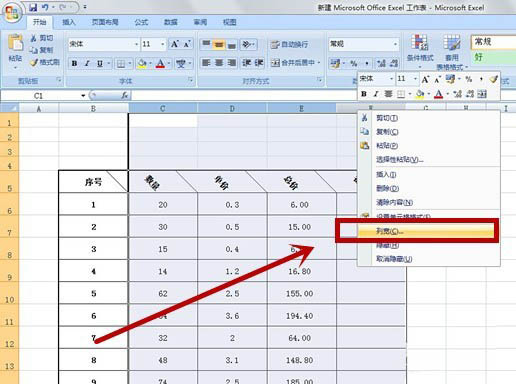
Task: Select the ribbon 格式刷 format painter
Action: tap(45, 62)
